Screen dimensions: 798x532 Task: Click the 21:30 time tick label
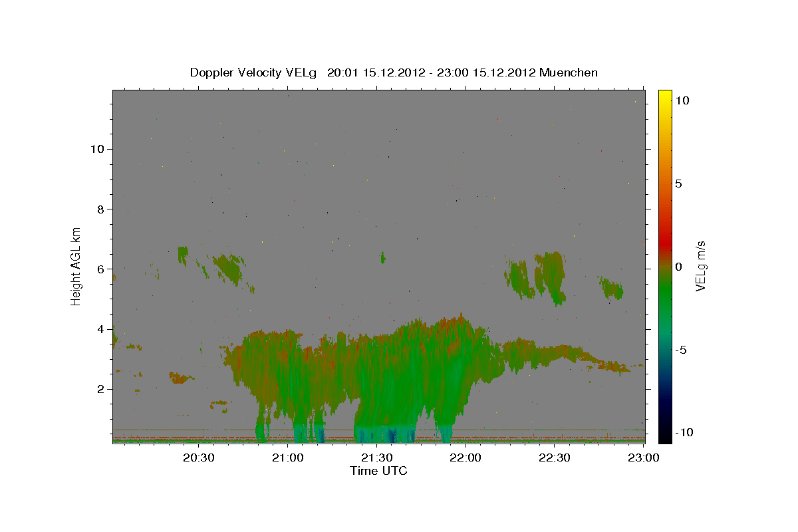click(376, 458)
